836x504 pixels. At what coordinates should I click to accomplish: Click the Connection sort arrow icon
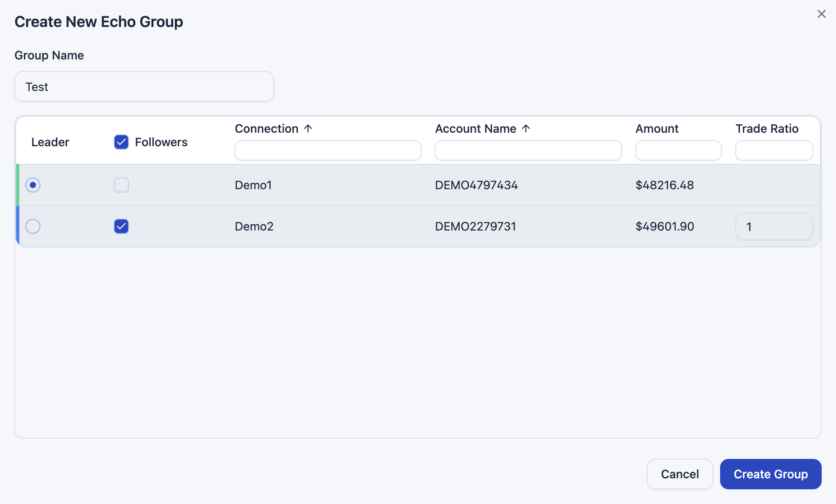(308, 129)
